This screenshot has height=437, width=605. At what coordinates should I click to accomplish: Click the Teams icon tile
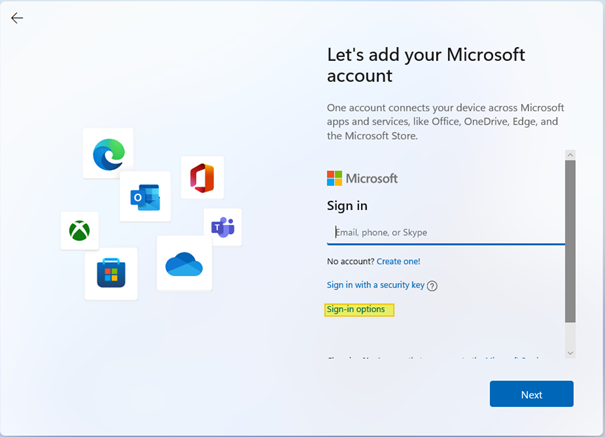coord(223,227)
